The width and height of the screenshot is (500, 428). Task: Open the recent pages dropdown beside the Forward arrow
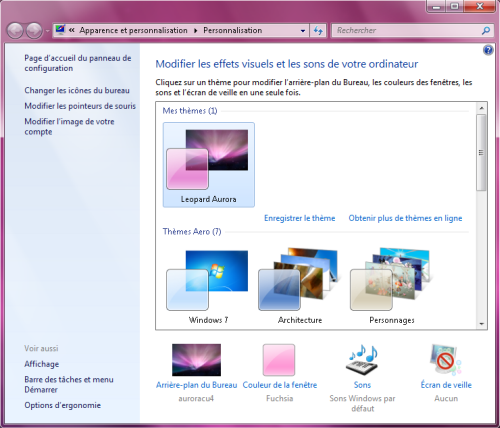click(47, 31)
